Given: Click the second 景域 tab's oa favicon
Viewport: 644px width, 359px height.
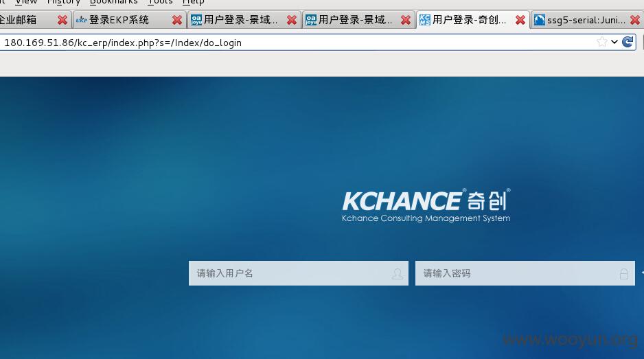Looking at the screenshot, I should coord(311,20).
